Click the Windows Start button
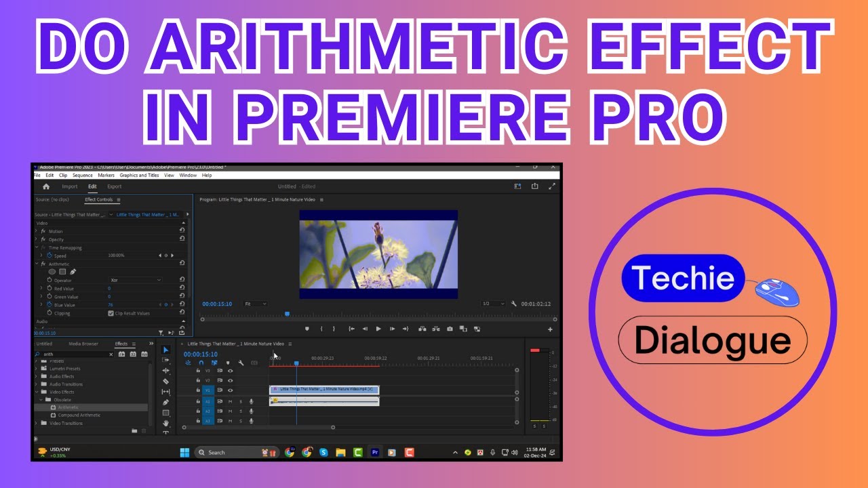868x488 pixels. click(184, 452)
